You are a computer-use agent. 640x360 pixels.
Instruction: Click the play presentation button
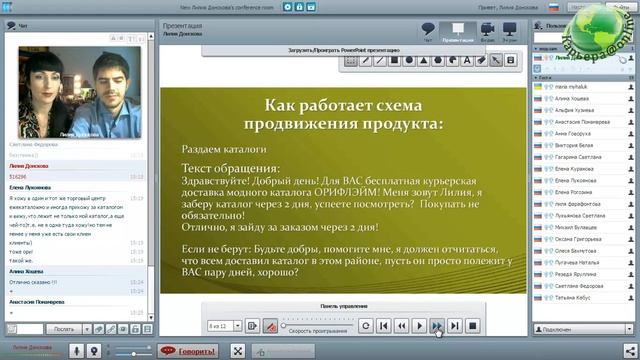[x=419, y=326]
